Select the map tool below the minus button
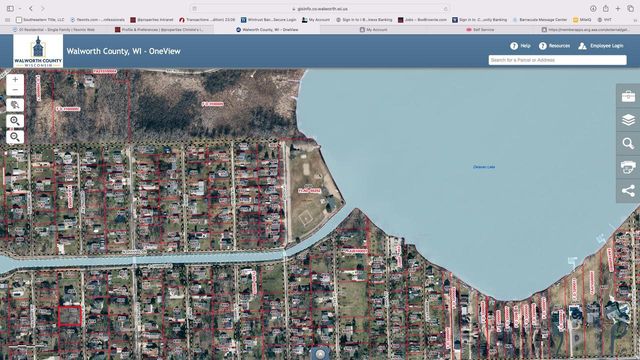 click(15, 105)
